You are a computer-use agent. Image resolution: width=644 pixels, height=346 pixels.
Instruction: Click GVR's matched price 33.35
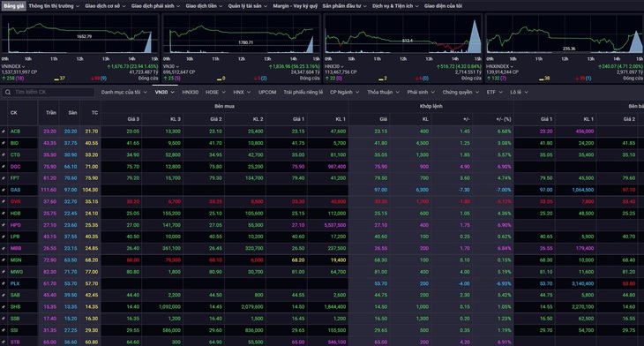[x=381, y=202]
